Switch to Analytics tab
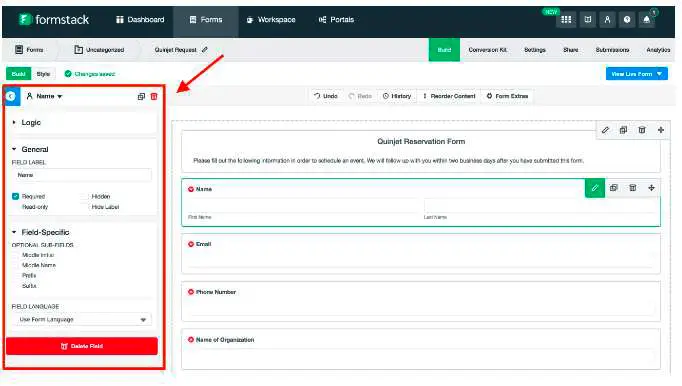Image resolution: width=682 pixels, height=386 pixels. pyautogui.click(x=658, y=50)
